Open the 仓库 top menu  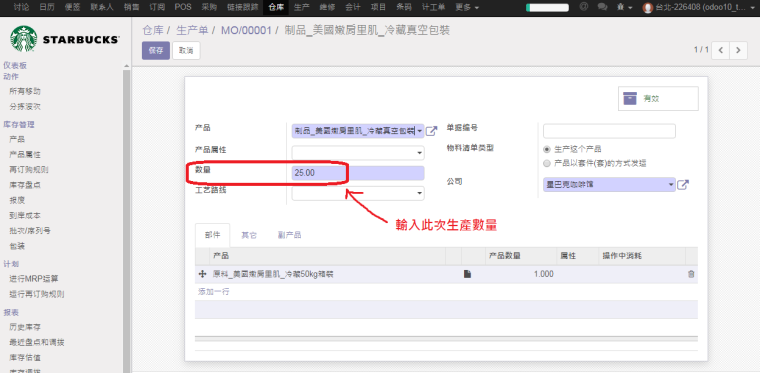[276, 7]
